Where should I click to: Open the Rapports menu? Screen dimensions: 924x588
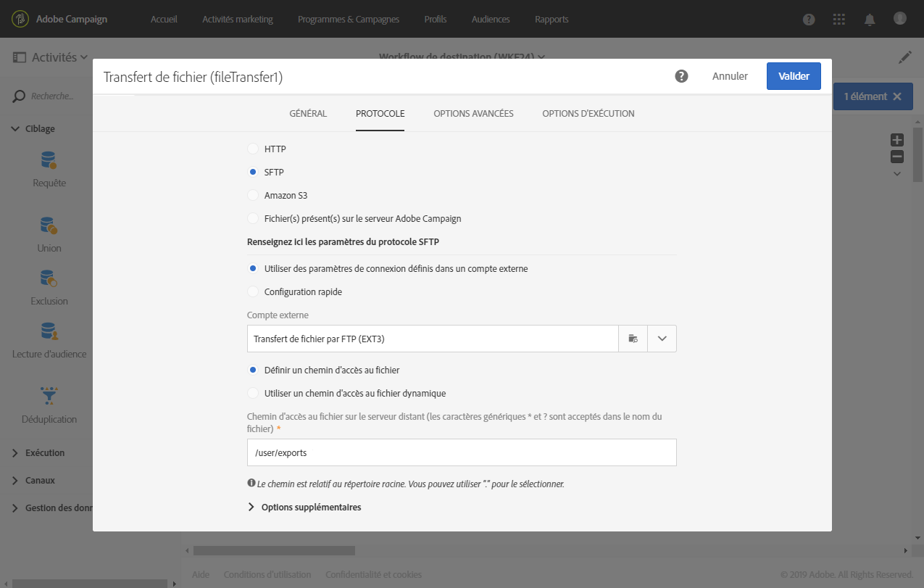552,20
